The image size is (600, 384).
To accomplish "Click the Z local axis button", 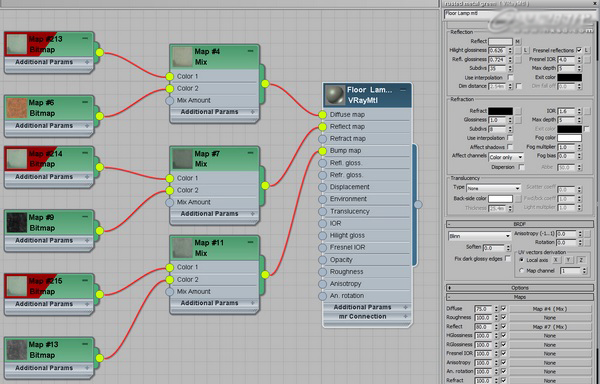I will point(581,260).
